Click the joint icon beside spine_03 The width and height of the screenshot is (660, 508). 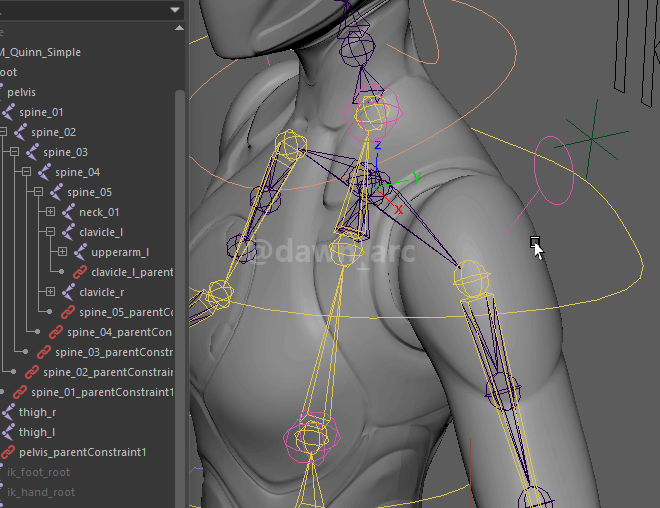(32, 152)
